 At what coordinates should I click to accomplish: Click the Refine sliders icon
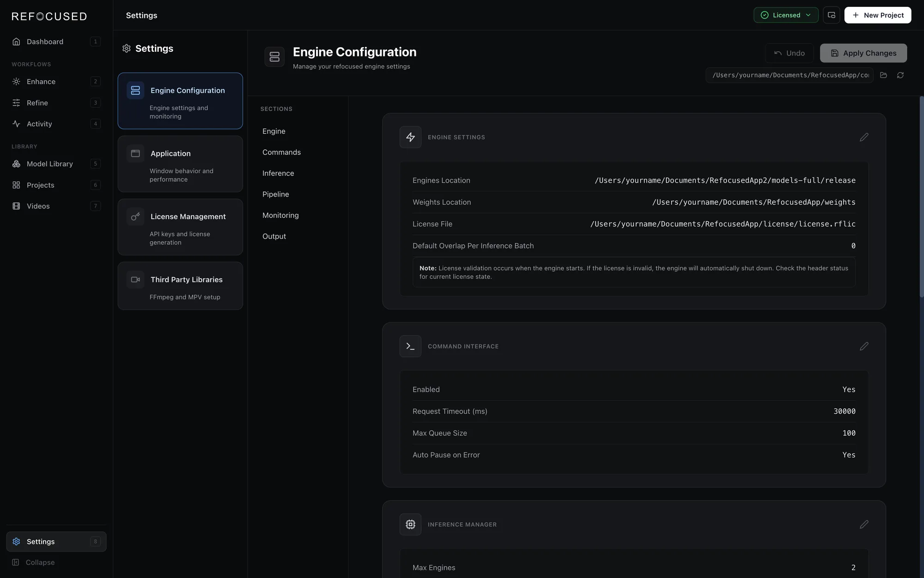(x=16, y=103)
